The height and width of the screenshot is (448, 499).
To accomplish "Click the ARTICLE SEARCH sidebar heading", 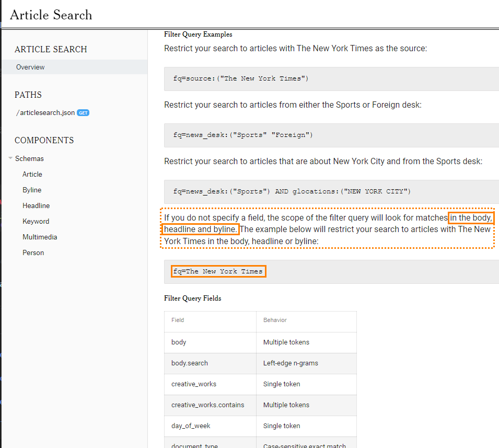I will pyautogui.click(x=51, y=49).
